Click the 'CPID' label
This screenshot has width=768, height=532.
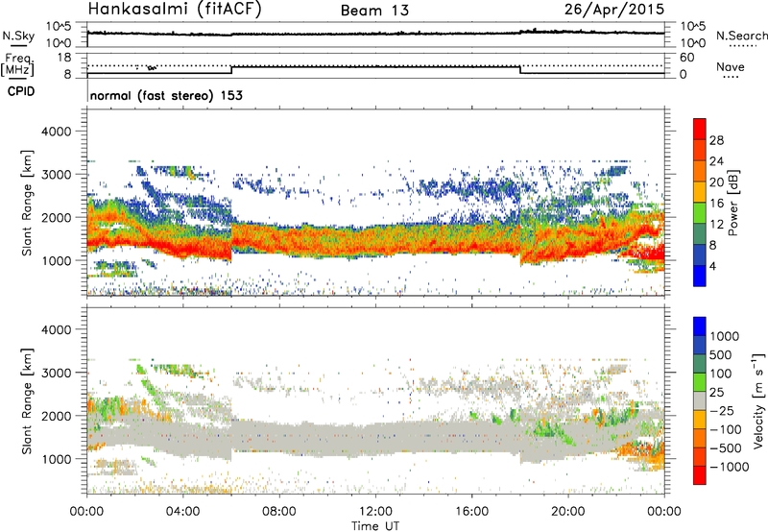pos(21,91)
